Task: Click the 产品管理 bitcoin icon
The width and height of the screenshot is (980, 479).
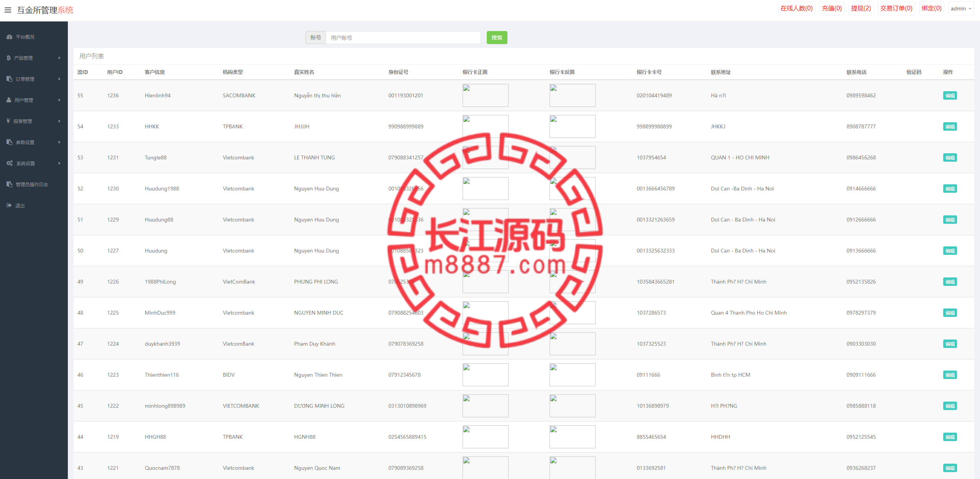Action: click(x=8, y=58)
